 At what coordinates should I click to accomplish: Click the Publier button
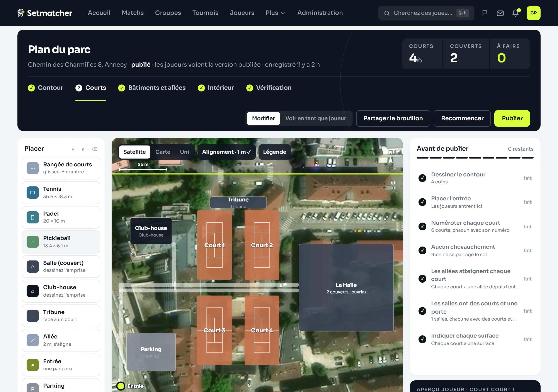[512, 118]
